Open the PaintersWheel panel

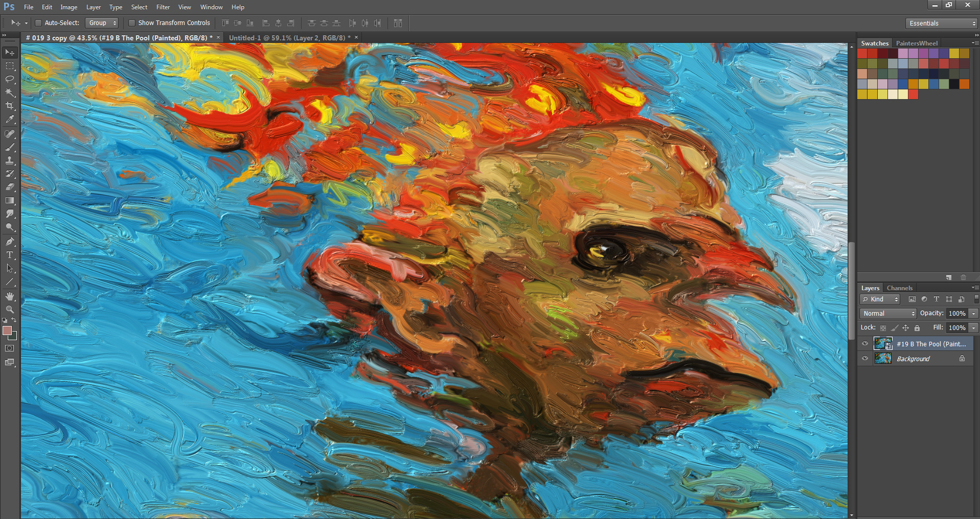click(x=917, y=43)
